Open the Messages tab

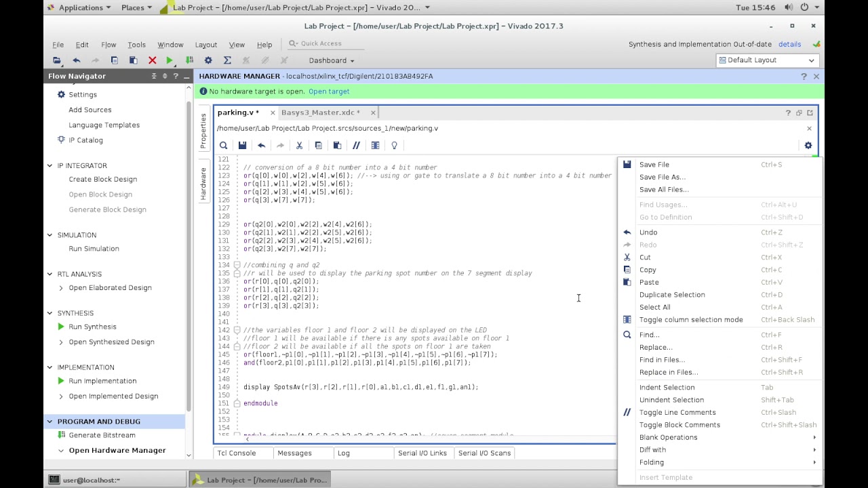[x=294, y=453]
